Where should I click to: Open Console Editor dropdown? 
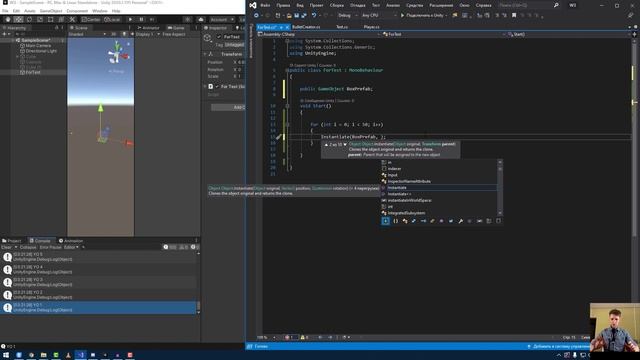pyautogui.click(x=71, y=247)
